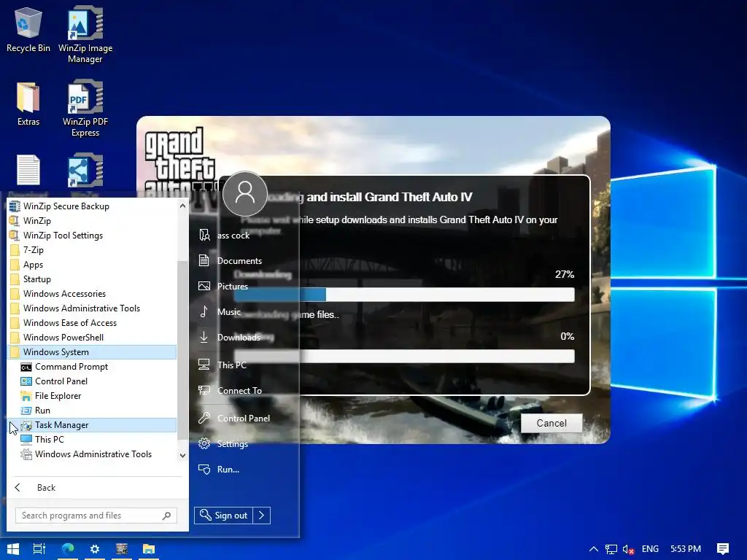Open Connect To in start menu
The image size is (747, 560).
(x=230, y=391)
